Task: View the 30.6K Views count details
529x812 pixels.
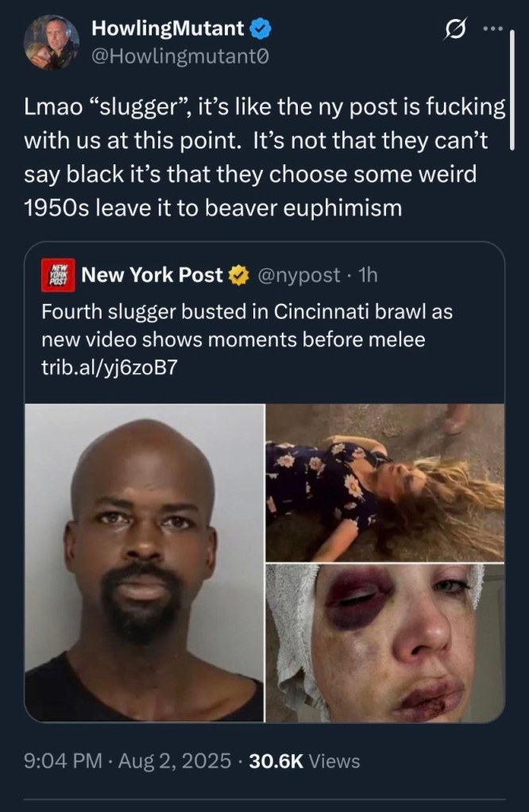Action: (304, 761)
